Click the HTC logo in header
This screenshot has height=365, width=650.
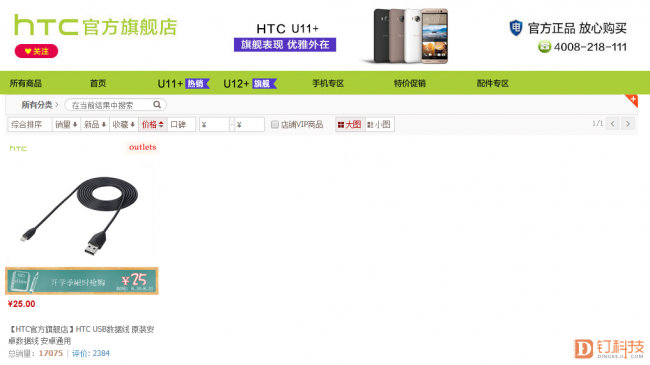46,25
